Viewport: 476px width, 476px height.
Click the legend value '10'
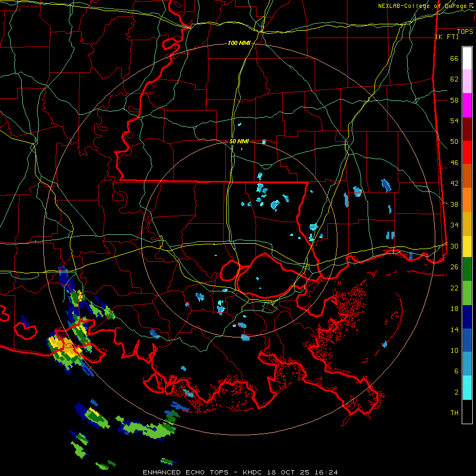(x=454, y=350)
